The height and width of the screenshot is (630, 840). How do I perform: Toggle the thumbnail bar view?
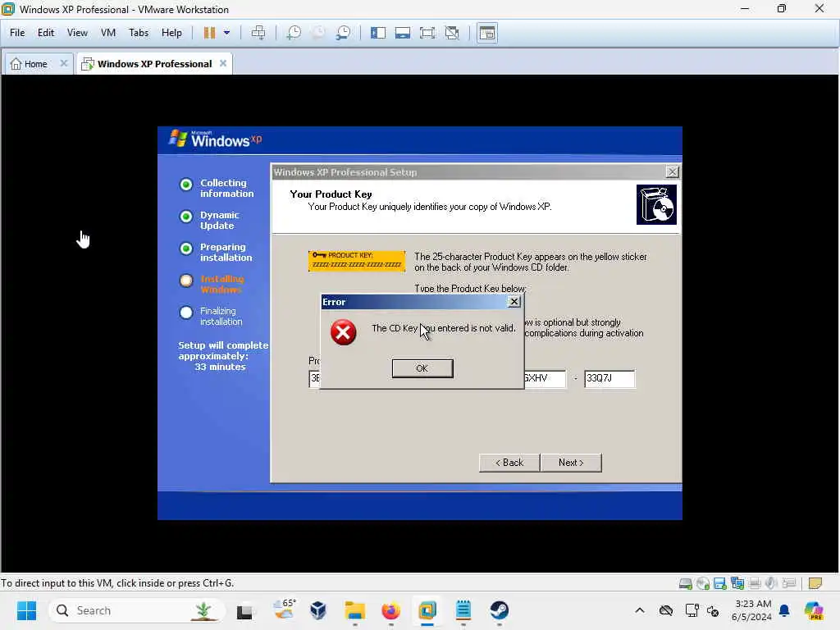tap(402, 33)
